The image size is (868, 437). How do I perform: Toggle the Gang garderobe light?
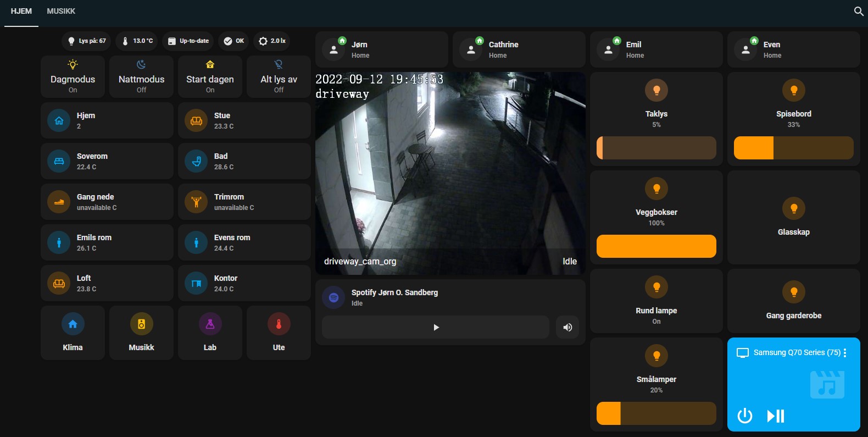(793, 292)
